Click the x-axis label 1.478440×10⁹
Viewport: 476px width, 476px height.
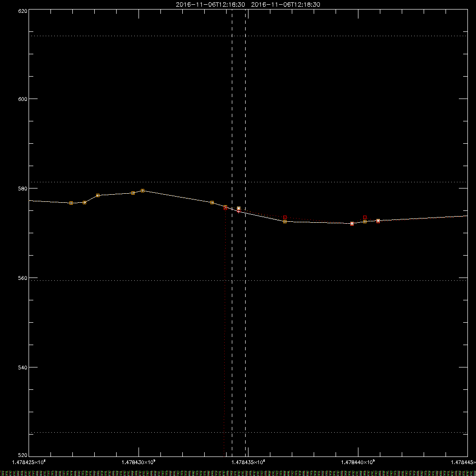(358, 462)
